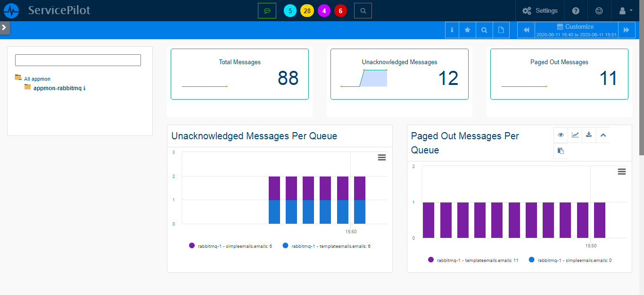The height and width of the screenshot is (295, 644).
Task: Click the info icon in blue toolbar
Action: click(452, 30)
